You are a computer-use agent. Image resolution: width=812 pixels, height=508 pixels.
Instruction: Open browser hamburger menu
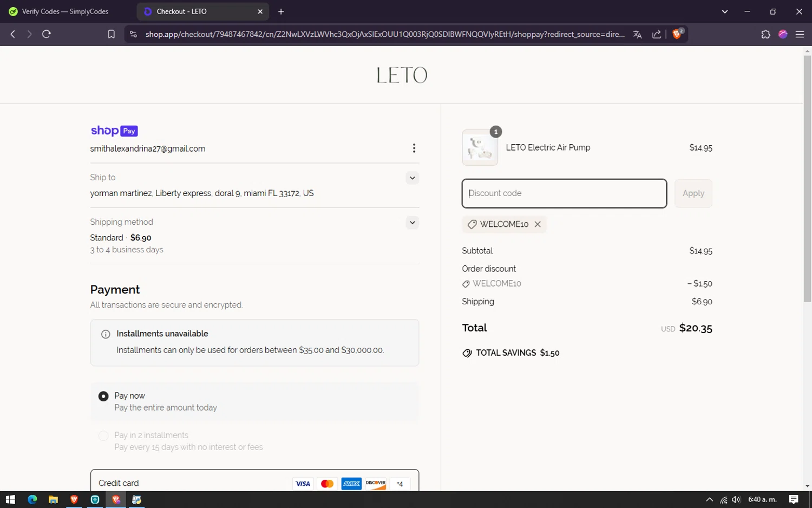coord(800,34)
